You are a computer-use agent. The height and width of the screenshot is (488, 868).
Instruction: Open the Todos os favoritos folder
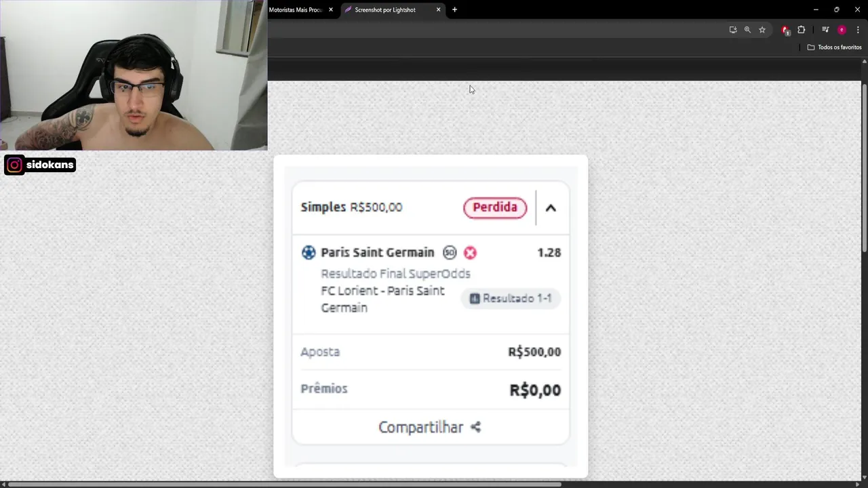[834, 47]
